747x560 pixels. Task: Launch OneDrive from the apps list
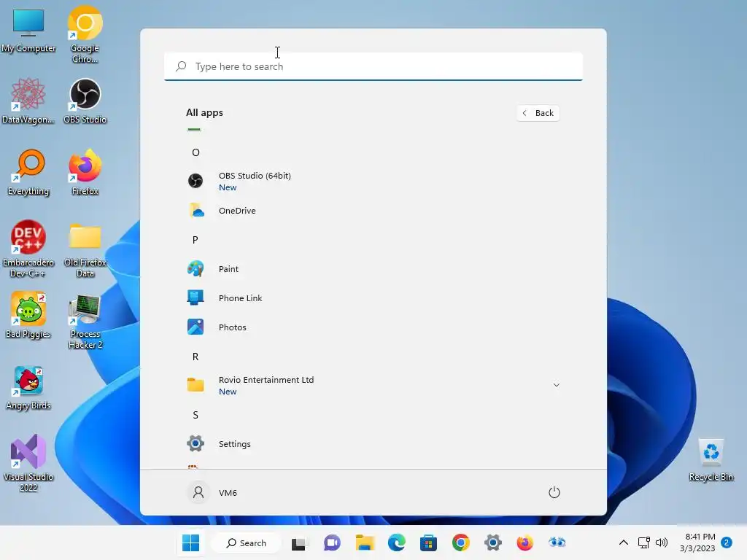[x=373, y=211]
